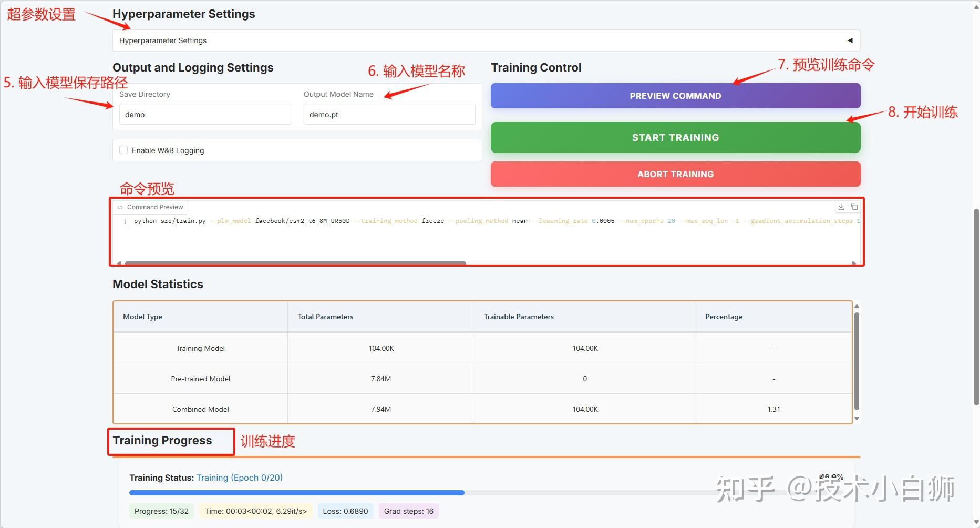The image size is (980, 528).
Task: Click the PREVIEW COMMAND button
Action: [675, 96]
